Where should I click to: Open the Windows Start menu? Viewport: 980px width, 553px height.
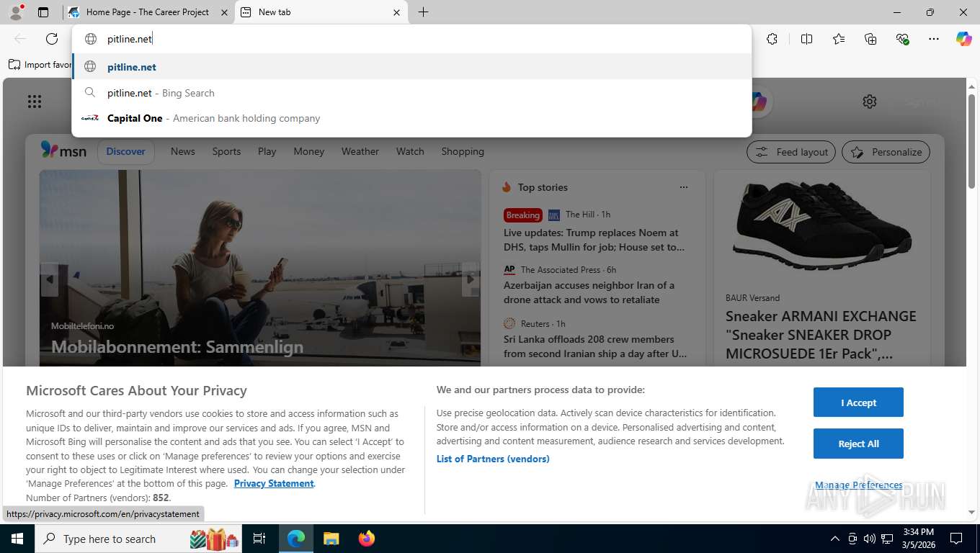pos(17,539)
